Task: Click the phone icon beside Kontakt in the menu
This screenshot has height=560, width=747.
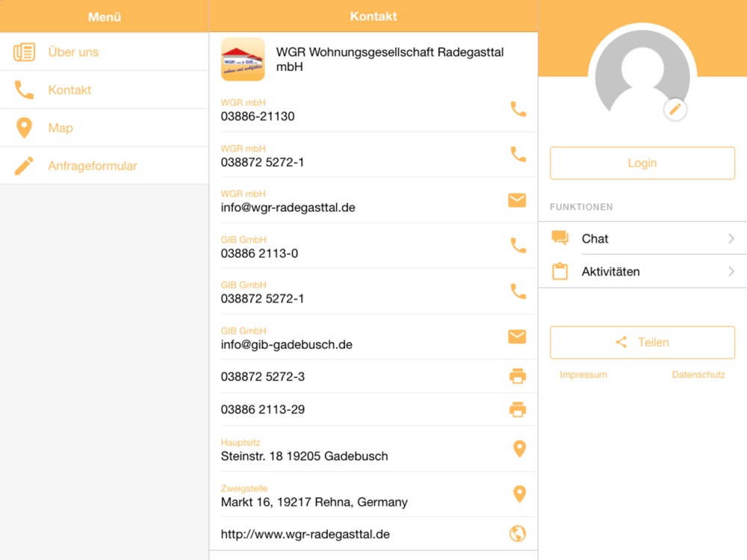Action: 25,90
